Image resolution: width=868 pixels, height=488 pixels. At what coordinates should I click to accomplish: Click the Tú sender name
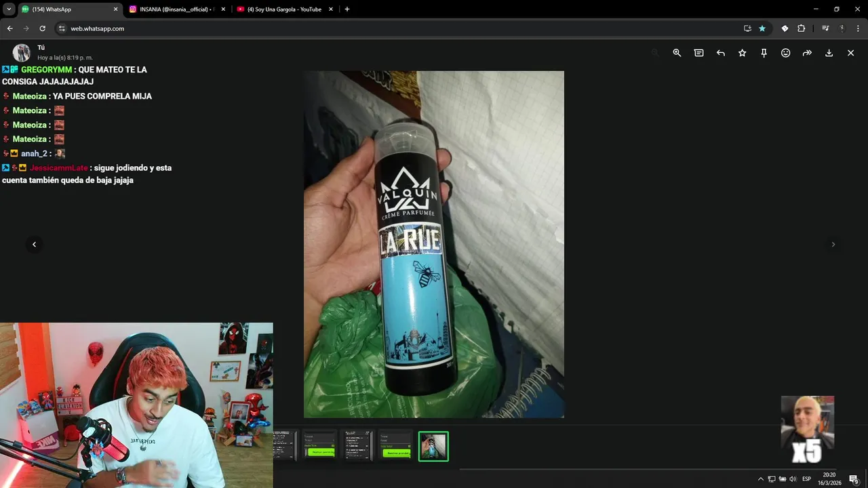pos(41,47)
